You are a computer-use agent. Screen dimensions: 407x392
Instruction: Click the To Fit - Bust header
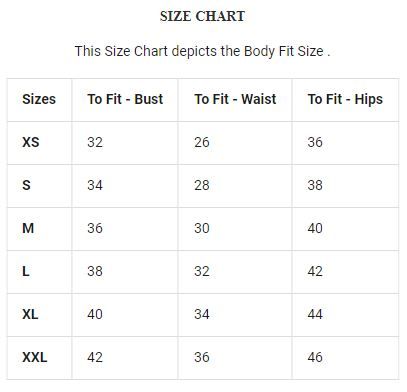tap(125, 99)
